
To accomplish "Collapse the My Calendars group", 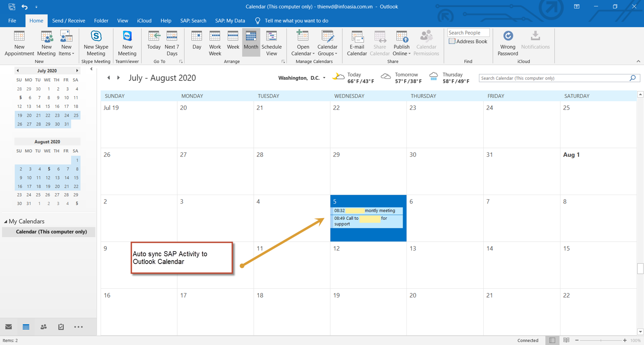I will [6, 221].
